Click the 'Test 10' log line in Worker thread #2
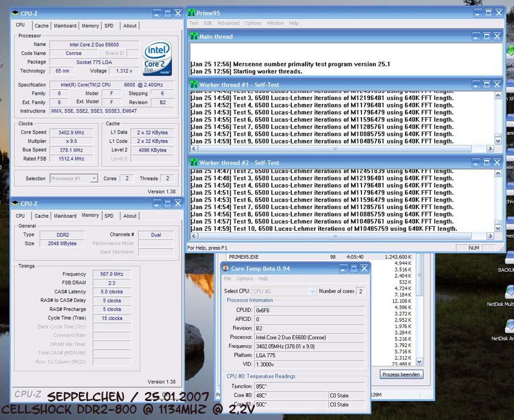 click(324, 229)
